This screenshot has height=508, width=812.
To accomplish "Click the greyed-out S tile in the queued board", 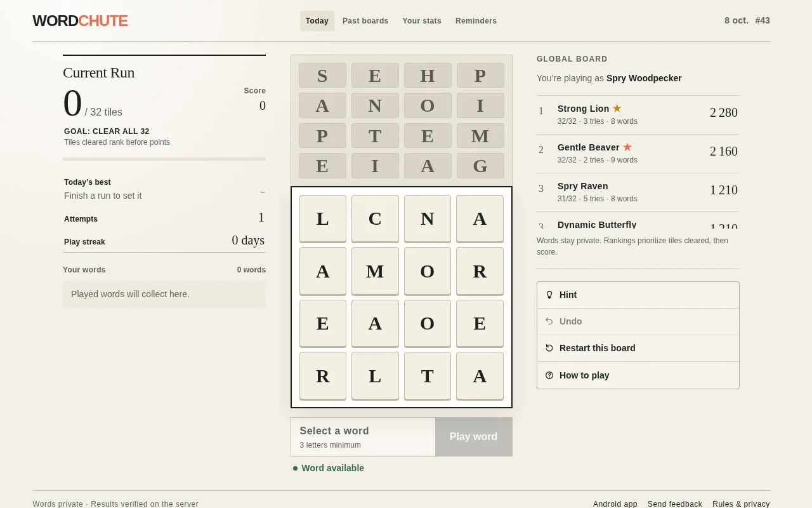I will point(322,76).
